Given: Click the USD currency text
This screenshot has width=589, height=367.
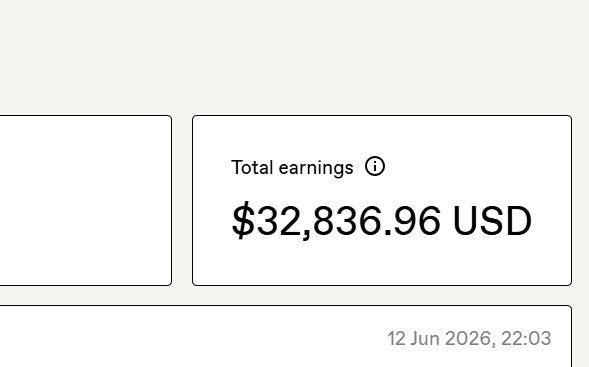Looking at the screenshot, I should [x=492, y=221].
